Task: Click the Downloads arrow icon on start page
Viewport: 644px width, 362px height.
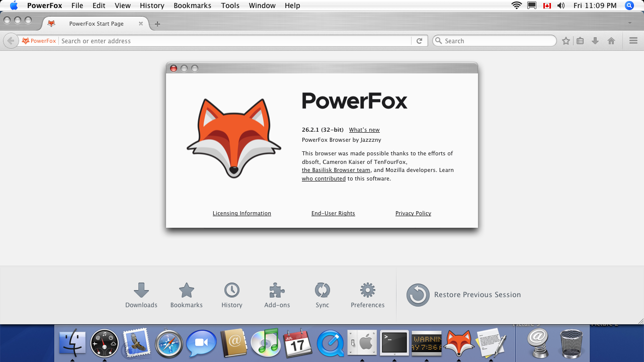Action: [141, 290]
